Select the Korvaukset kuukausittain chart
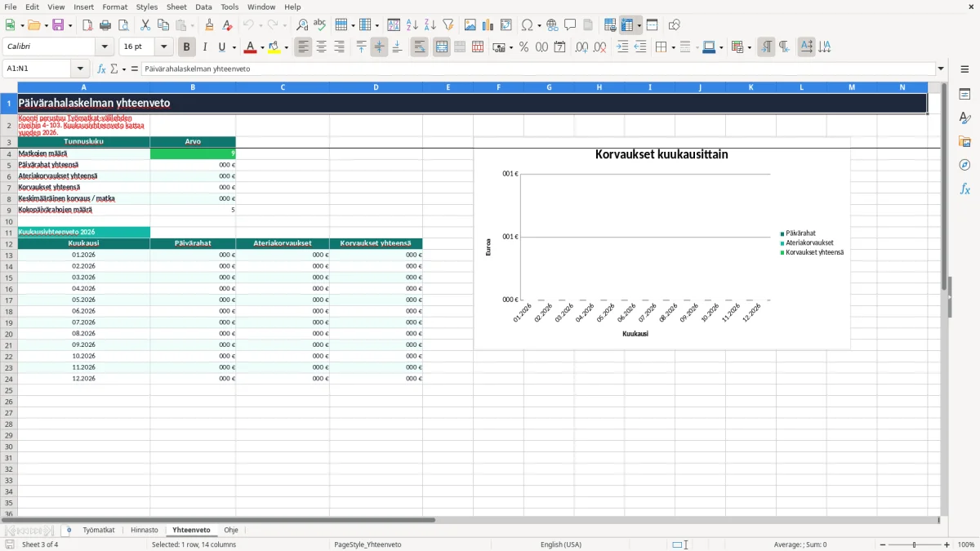The height and width of the screenshot is (551, 980). [661, 243]
